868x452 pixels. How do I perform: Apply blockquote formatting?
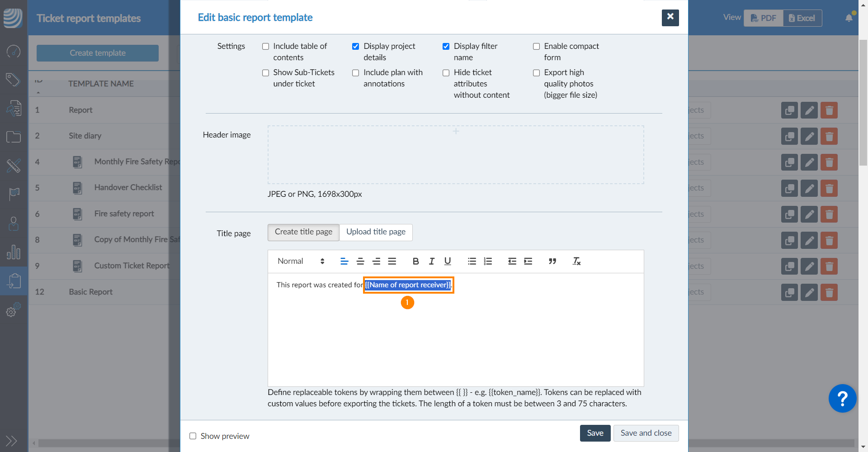[552, 261]
